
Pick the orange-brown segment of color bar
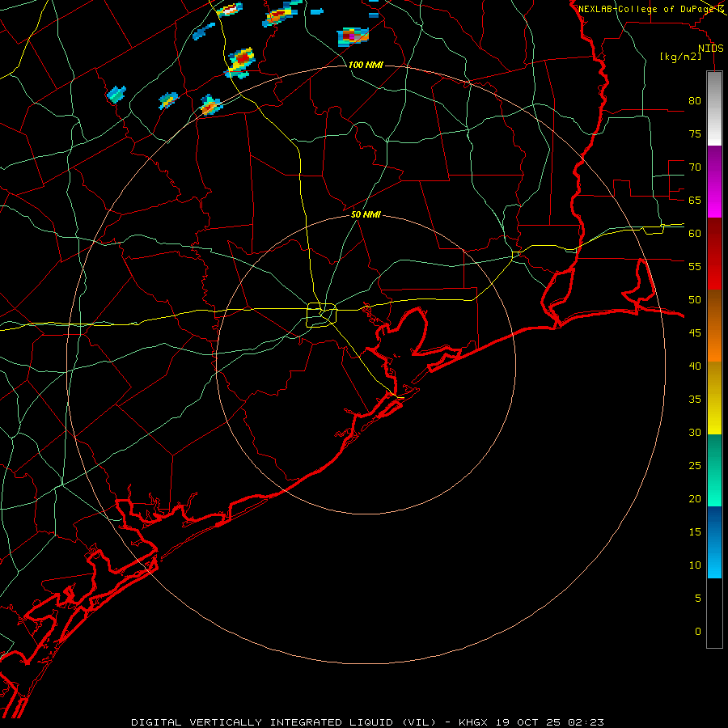pyautogui.click(x=714, y=325)
